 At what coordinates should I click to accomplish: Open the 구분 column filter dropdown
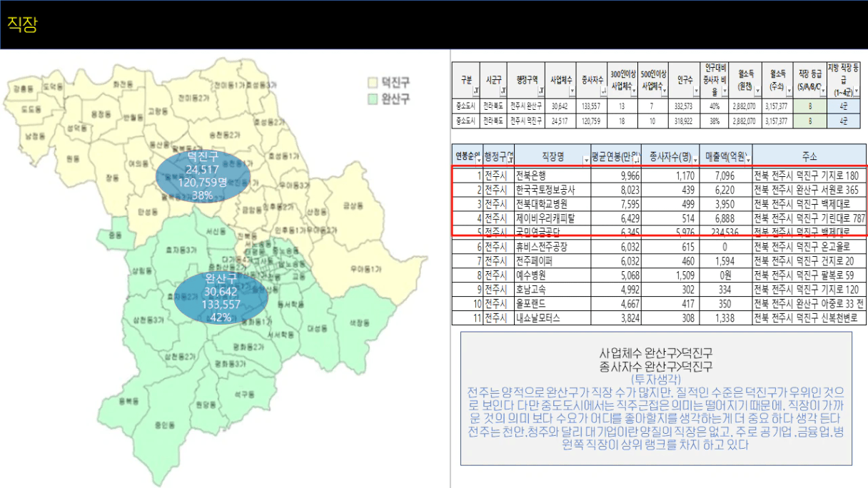tap(475, 92)
